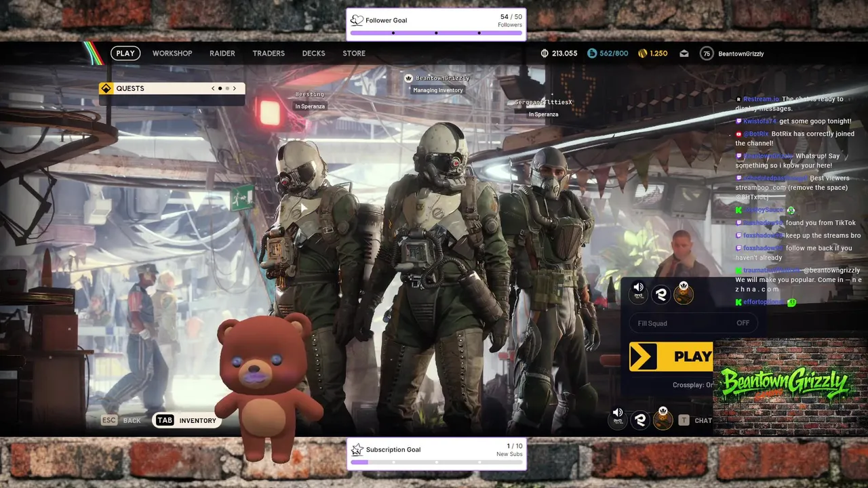Screen dimensions: 868x488
Task: Click the 54 / 50 Followers counter
Action: point(511,20)
